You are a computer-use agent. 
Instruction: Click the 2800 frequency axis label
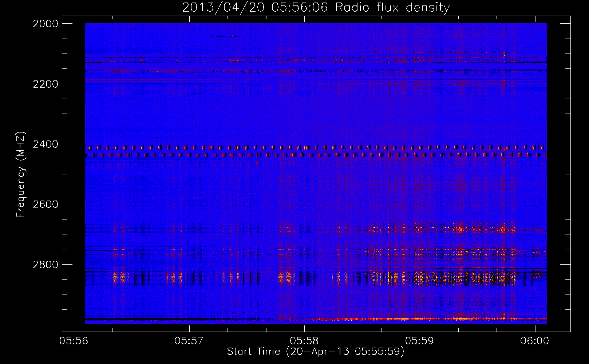[x=46, y=265]
